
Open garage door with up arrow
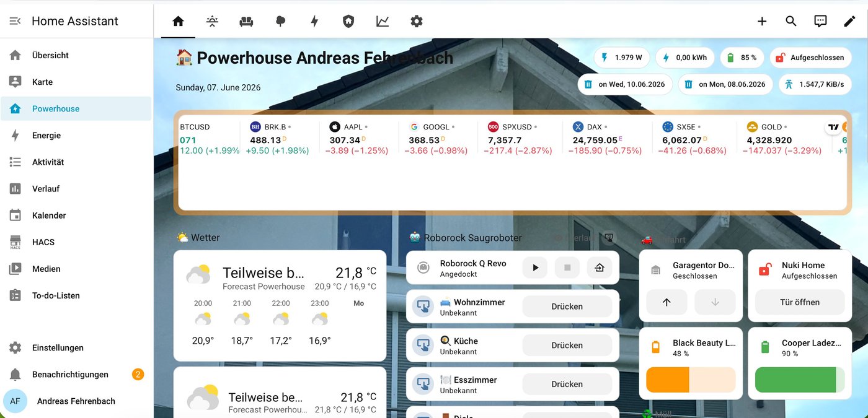666,302
